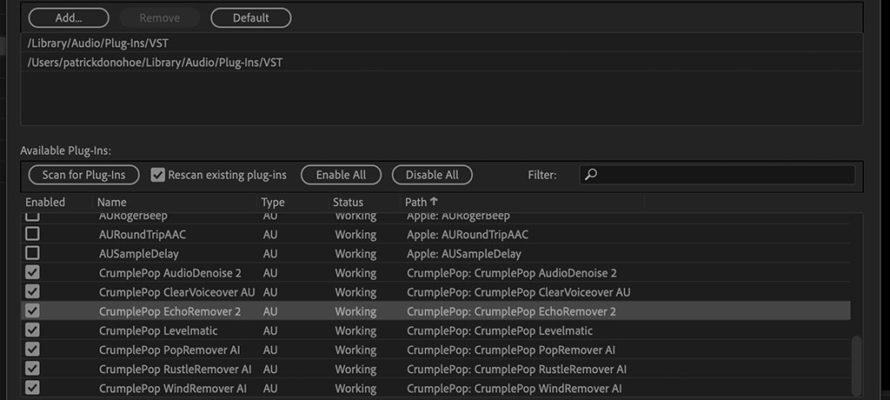
Task: Select the /Library/Audio/Plug-Ins/VST folder row
Action: [442, 43]
